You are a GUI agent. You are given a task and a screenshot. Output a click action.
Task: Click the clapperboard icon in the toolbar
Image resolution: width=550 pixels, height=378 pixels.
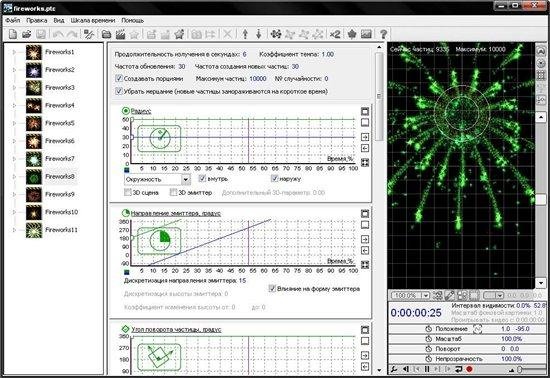point(120,34)
